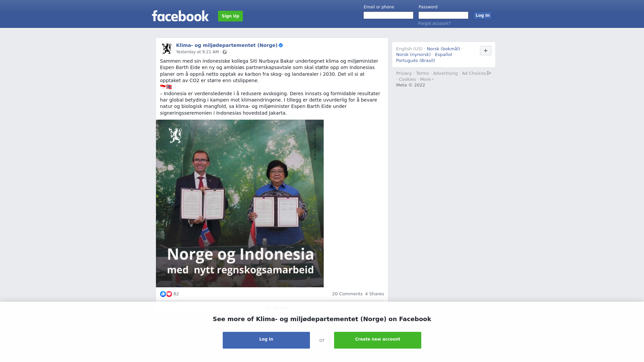Click the green Sign Up button
The height and width of the screenshot is (362, 644).
[x=230, y=16]
